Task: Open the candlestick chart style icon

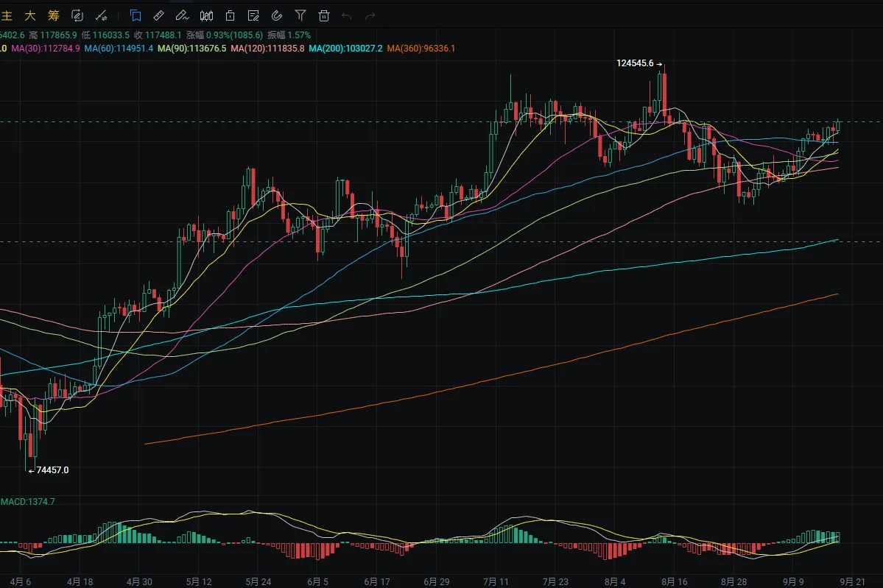Action: tap(206, 15)
